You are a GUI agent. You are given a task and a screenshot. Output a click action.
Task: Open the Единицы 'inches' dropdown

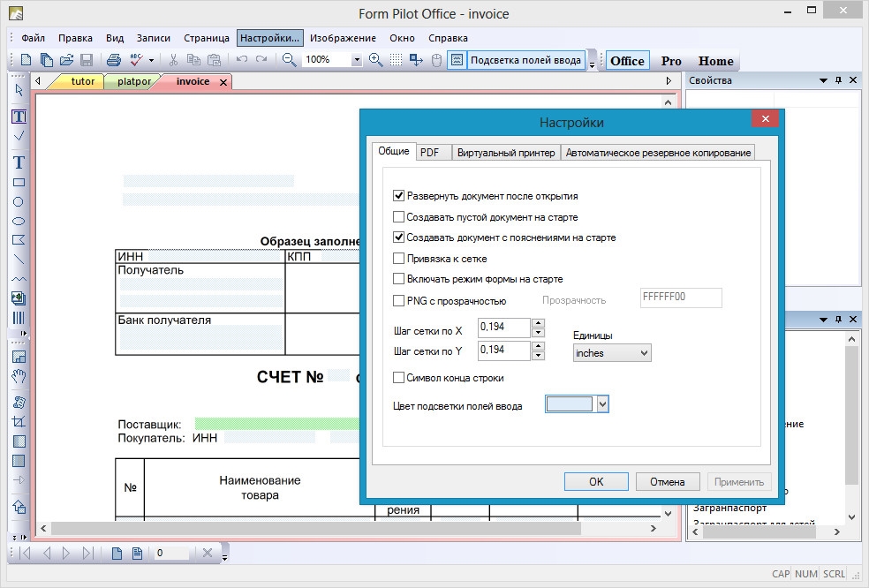611,353
